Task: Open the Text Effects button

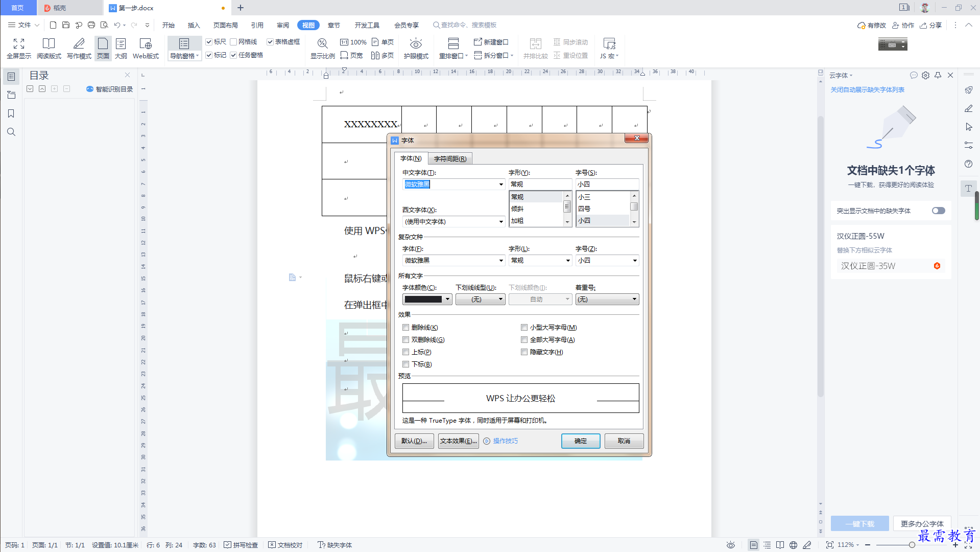Action: coord(459,441)
